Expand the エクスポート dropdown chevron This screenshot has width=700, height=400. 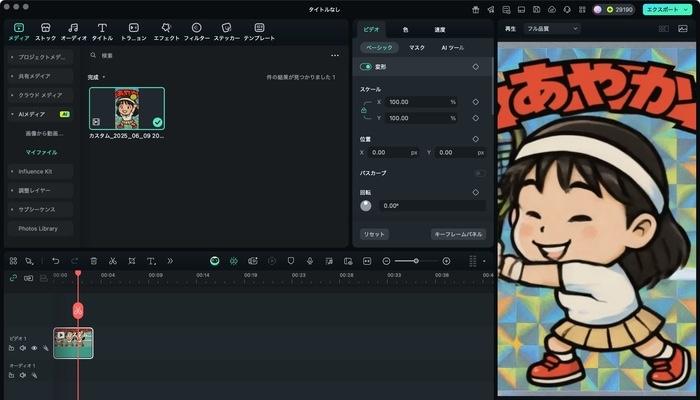coord(686,9)
